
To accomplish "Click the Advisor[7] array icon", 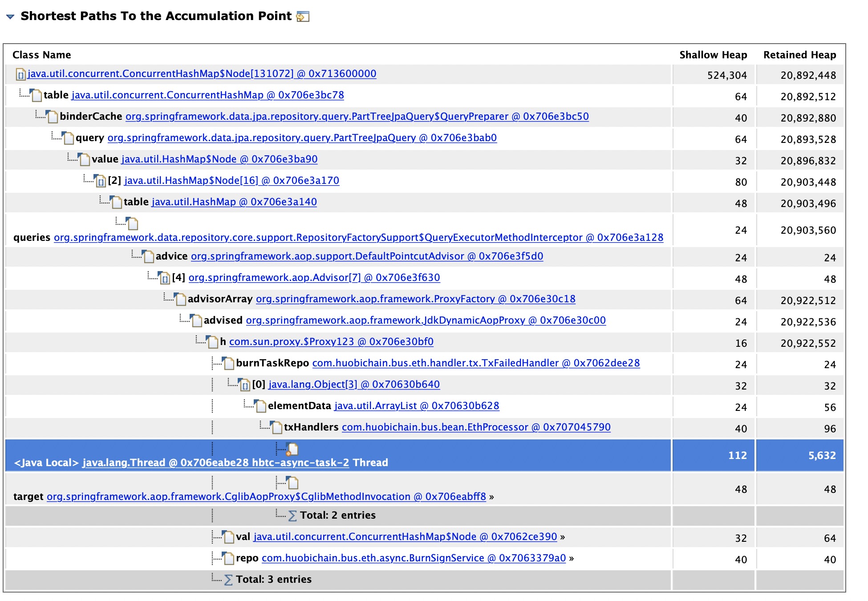I will pos(165,278).
